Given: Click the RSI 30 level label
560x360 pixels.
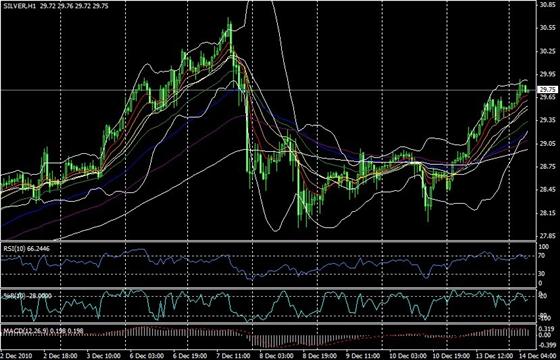Looking at the screenshot, I should [542, 274].
